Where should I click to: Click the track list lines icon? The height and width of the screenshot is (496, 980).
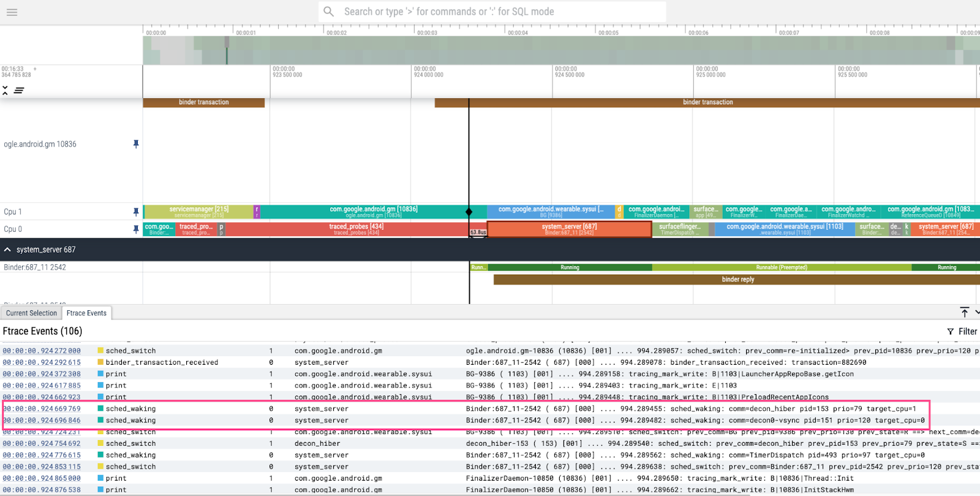(x=19, y=90)
